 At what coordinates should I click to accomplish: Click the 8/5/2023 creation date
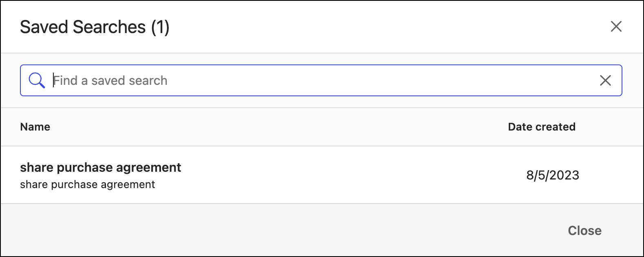pyautogui.click(x=552, y=175)
